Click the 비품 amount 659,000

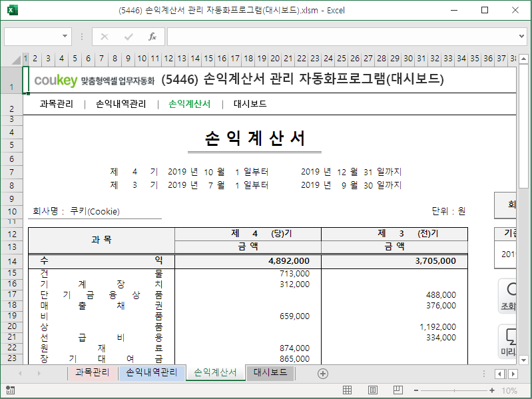(294, 316)
